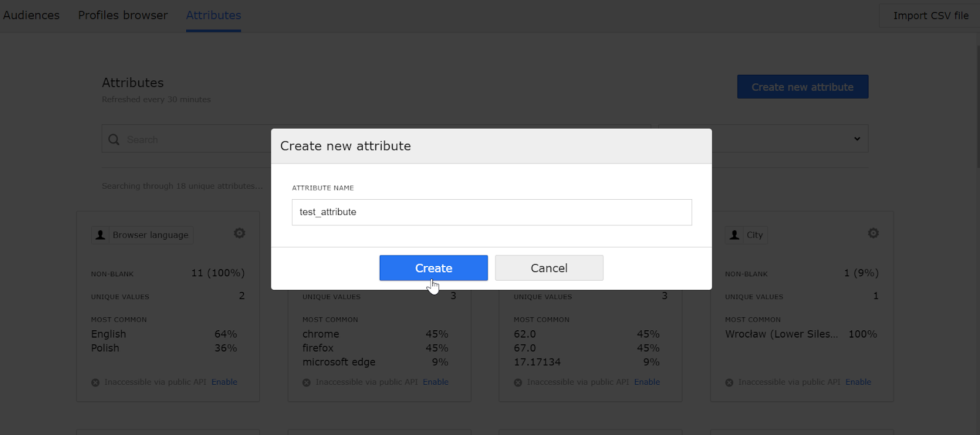Click the Polish value row
Viewport: 980px width, 435px height.
click(x=164, y=348)
